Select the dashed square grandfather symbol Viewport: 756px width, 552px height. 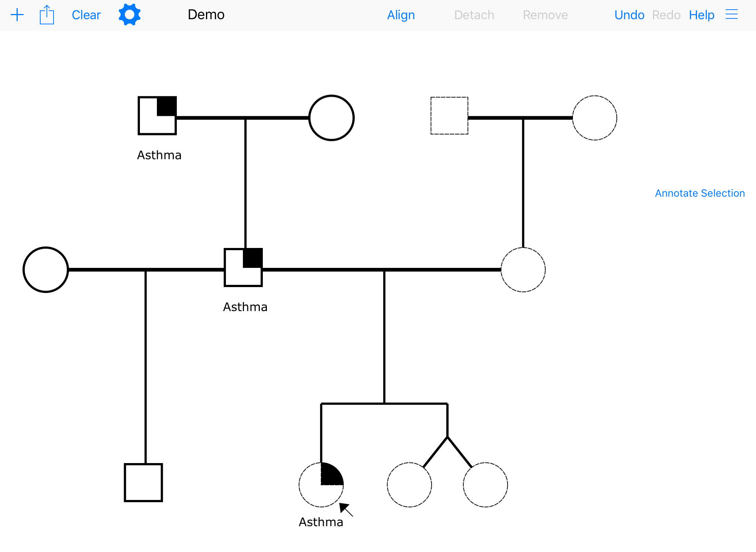(449, 116)
